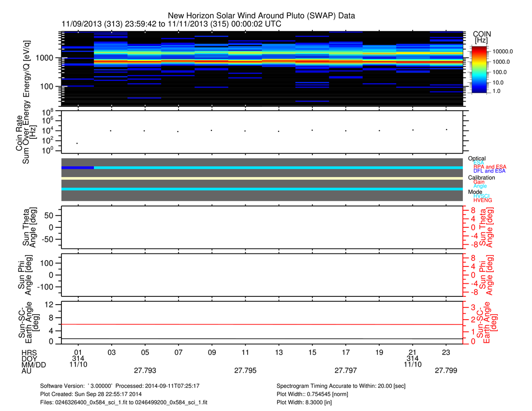Select the 'DFL and ESA' legend entry
532x411 pixels.
pyautogui.click(x=489, y=171)
